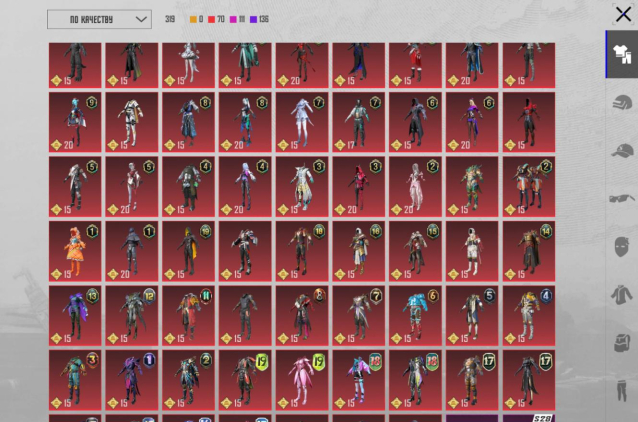Image resolution: width=638 pixels, height=422 pixels.
Task: Click the purple quality swatch showing 136
Action: [253, 19]
